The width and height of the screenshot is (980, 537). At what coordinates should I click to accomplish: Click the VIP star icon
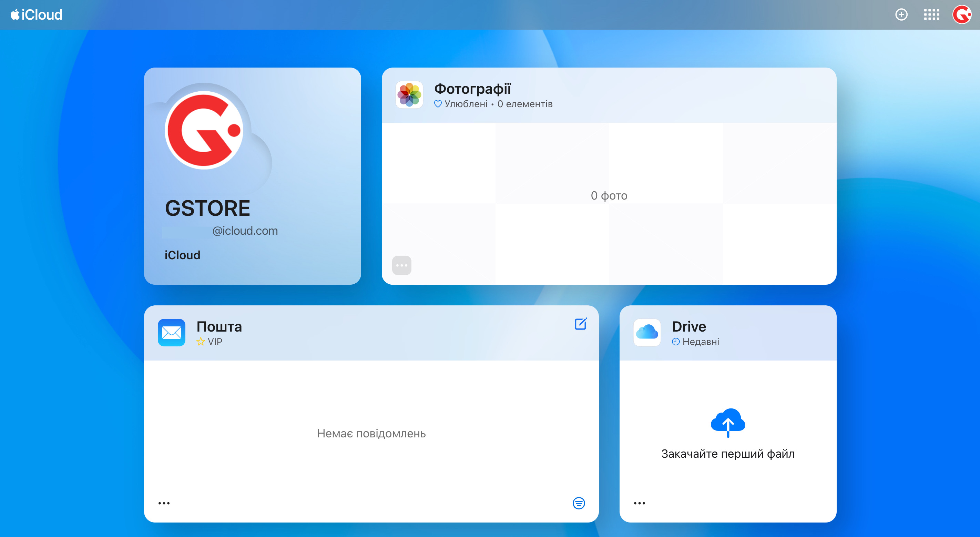coord(201,341)
